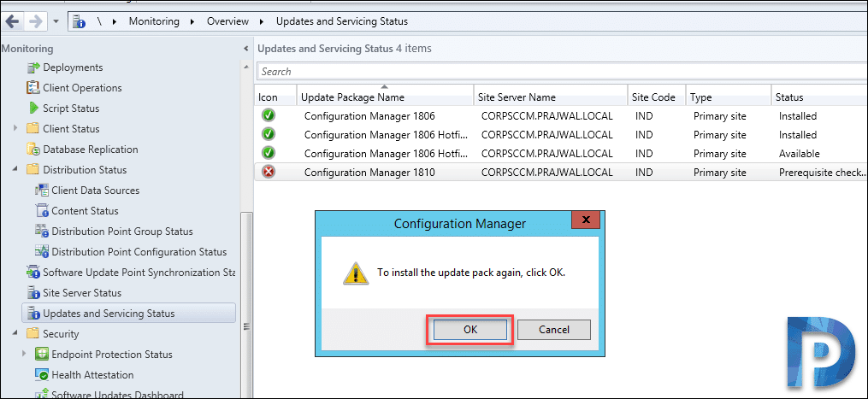Click Overview in the breadcrumb path

[227, 21]
